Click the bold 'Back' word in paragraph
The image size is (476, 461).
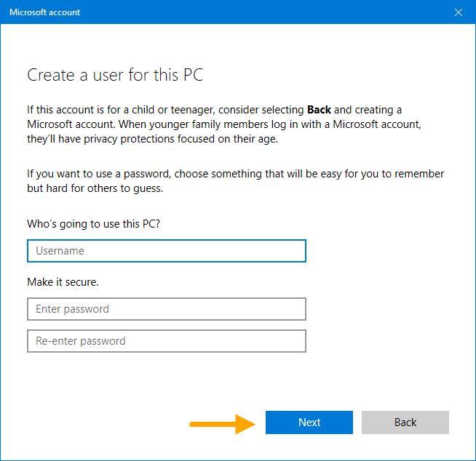319,110
